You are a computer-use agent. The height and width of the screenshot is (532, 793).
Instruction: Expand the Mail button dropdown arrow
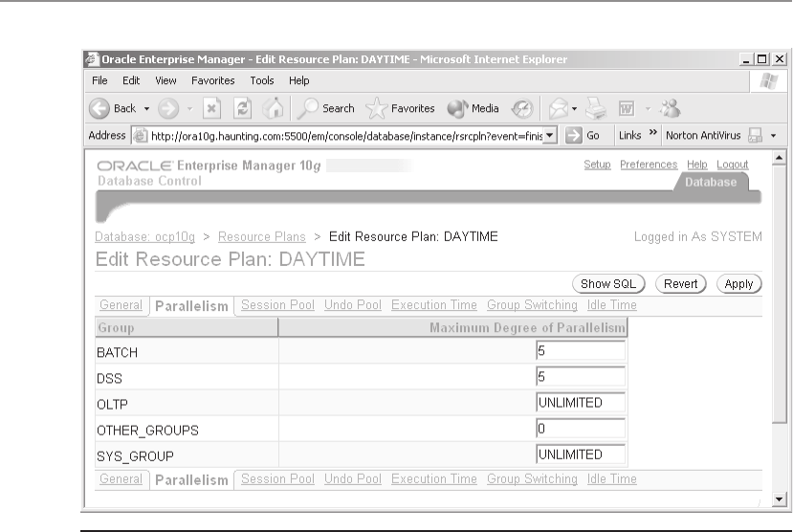click(x=575, y=109)
